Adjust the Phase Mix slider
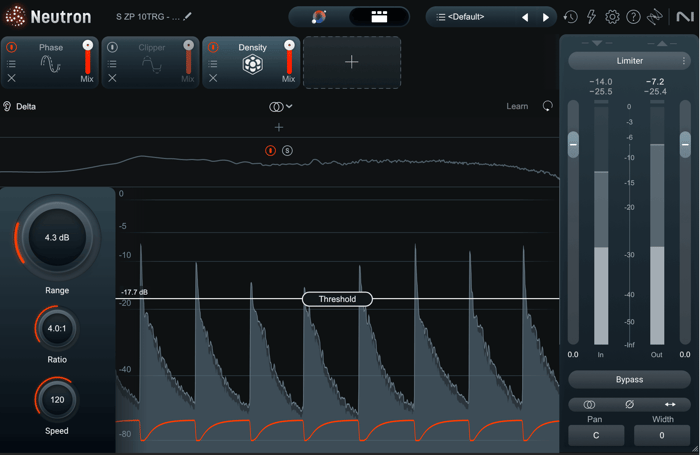 (x=88, y=57)
